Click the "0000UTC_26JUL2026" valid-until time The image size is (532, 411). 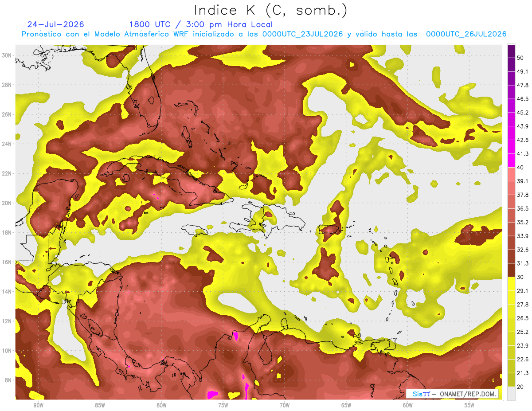(466, 34)
